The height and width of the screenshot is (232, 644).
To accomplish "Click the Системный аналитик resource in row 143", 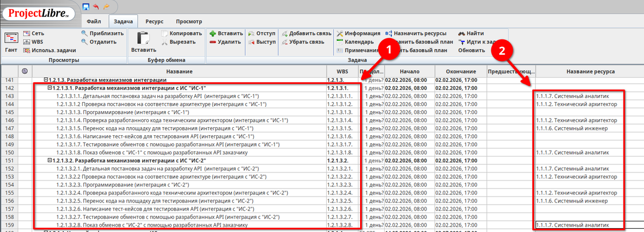I will pos(572,96).
